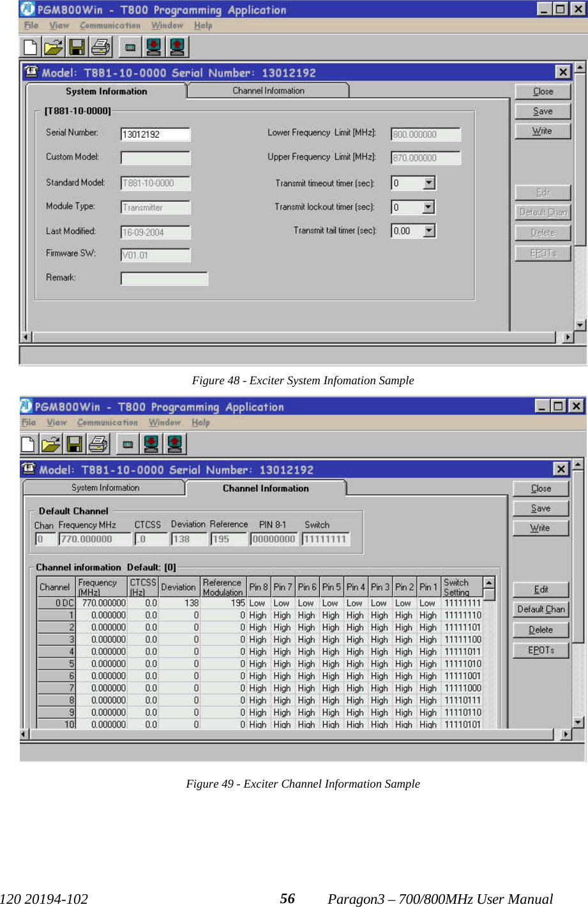Open Transmit lockout timer dropdown
The width and height of the screenshot is (588, 907).
pos(429,207)
